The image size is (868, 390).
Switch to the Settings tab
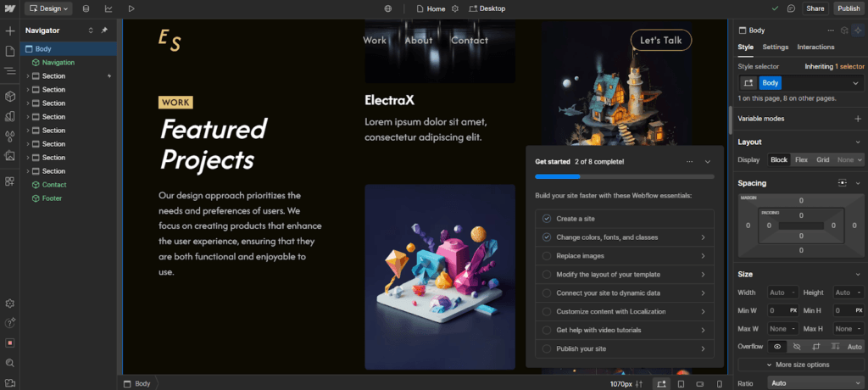pyautogui.click(x=775, y=47)
